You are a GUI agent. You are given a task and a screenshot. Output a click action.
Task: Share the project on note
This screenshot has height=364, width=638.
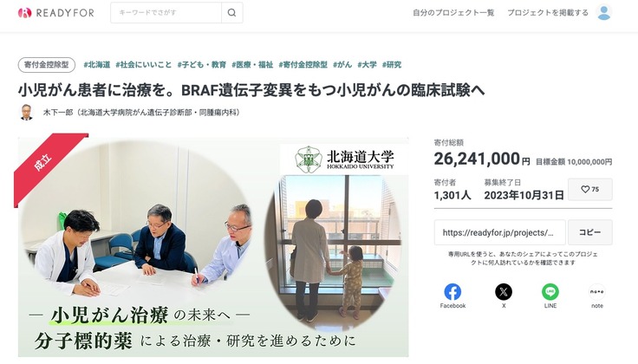click(x=597, y=296)
